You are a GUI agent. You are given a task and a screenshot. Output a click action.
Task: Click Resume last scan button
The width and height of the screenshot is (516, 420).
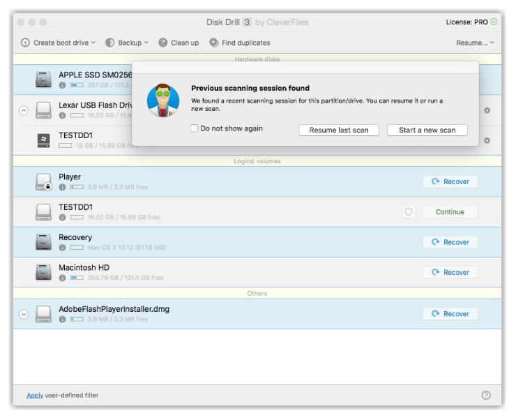coord(339,130)
